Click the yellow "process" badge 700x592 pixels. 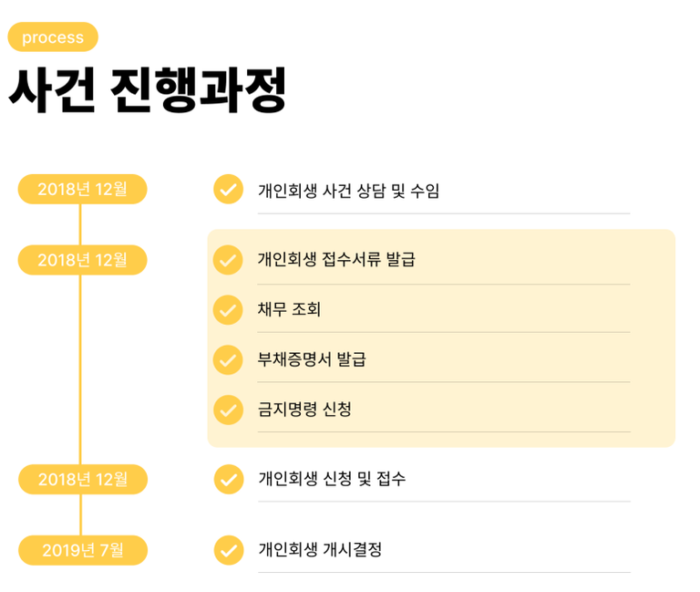pyautogui.click(x=53, y=37)
